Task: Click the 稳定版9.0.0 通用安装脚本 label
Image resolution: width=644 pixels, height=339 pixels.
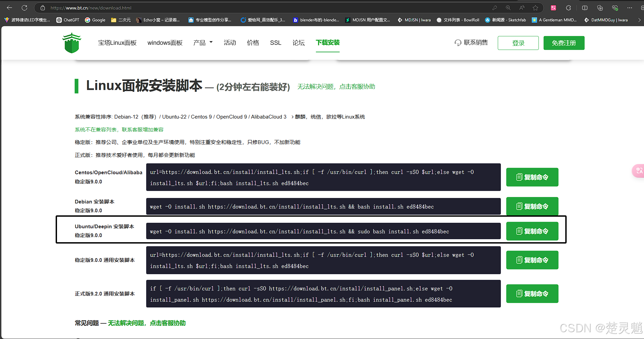Action: [105, 260]
